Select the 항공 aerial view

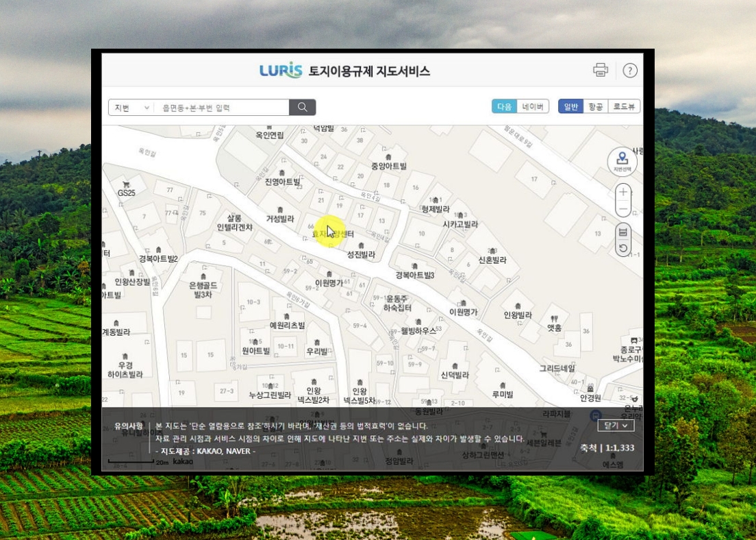(x=596, y=106)
